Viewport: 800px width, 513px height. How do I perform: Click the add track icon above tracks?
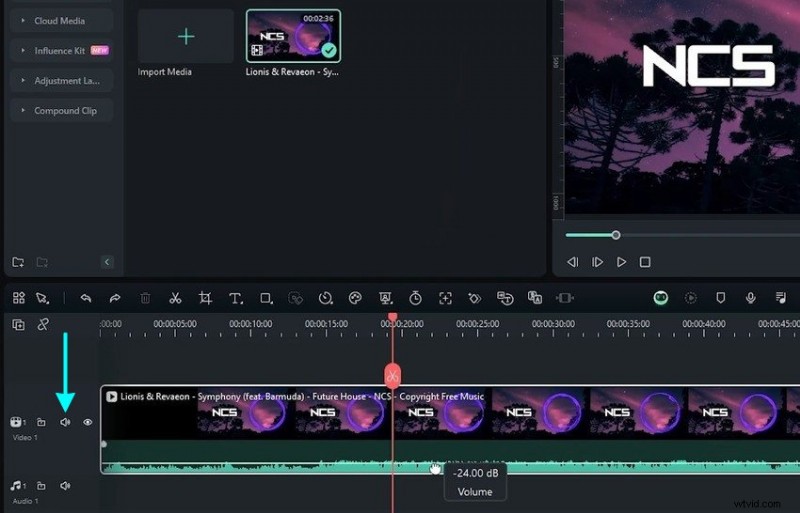click(18, 325)
